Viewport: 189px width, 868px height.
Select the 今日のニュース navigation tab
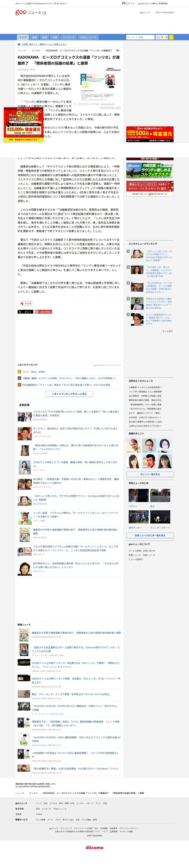pos(88,37)
